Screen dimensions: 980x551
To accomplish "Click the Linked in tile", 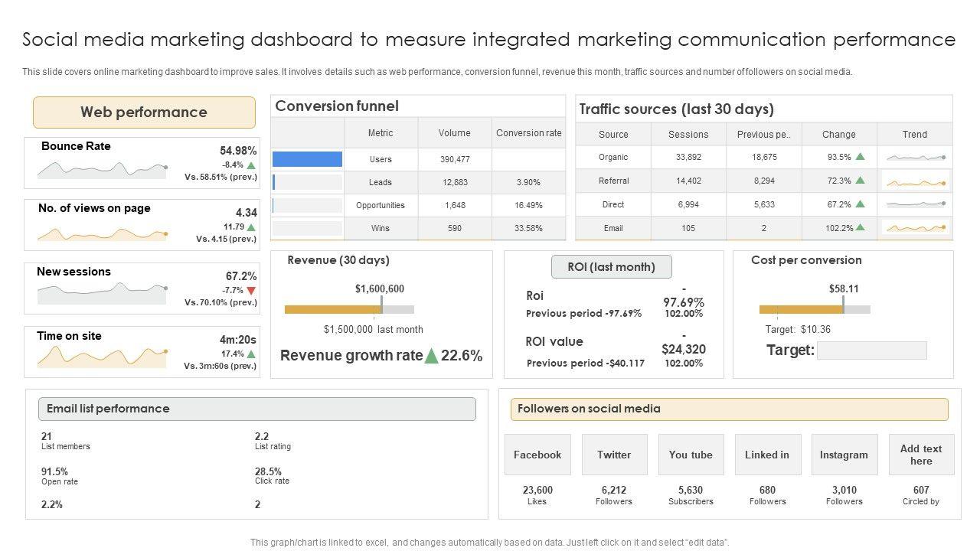I will click(x=767, y=455).
